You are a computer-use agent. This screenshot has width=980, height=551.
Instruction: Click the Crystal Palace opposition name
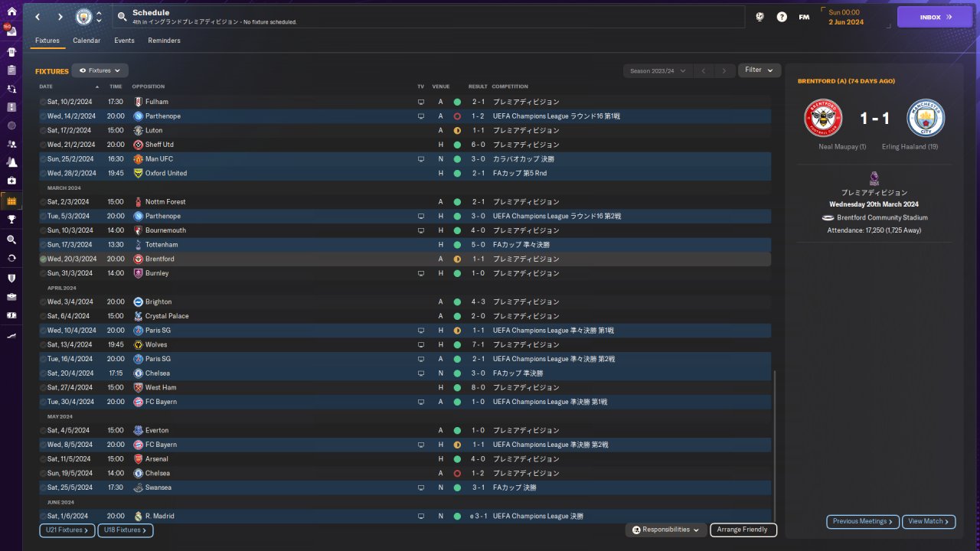(167, 316)
